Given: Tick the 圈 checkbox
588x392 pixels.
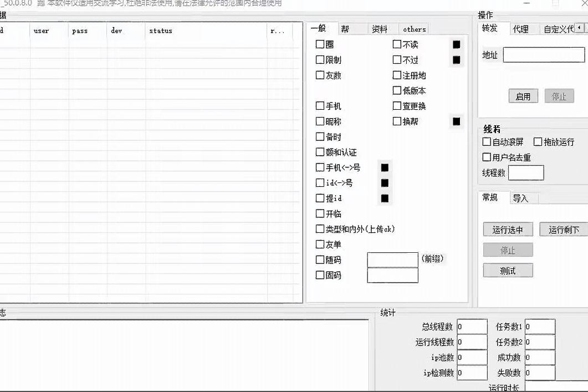Looking at the screenshot, I should coord(320,44).
